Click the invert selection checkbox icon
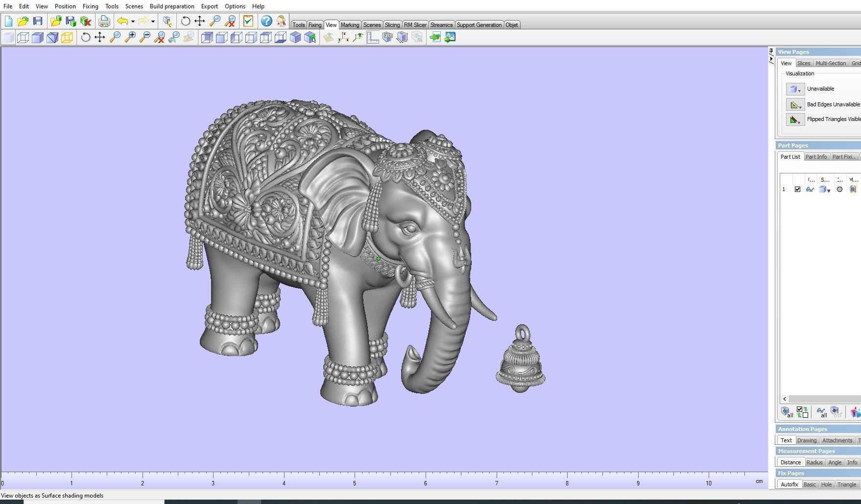 point(802,412)
